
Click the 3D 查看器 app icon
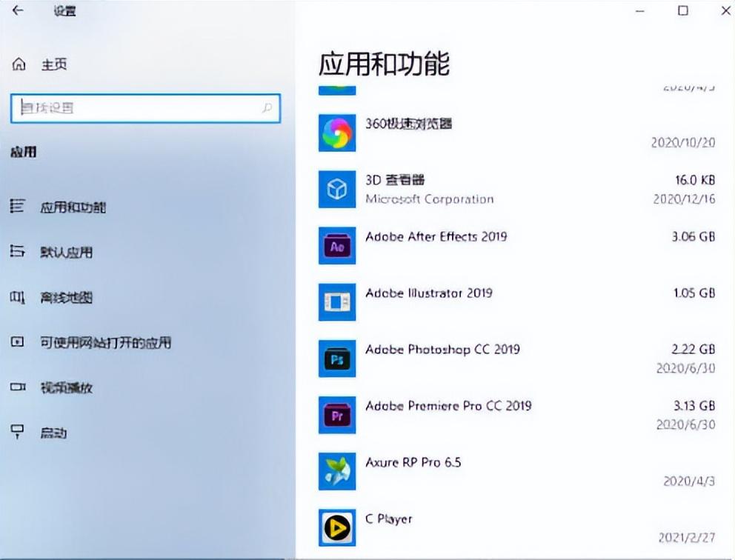(337, 190)
